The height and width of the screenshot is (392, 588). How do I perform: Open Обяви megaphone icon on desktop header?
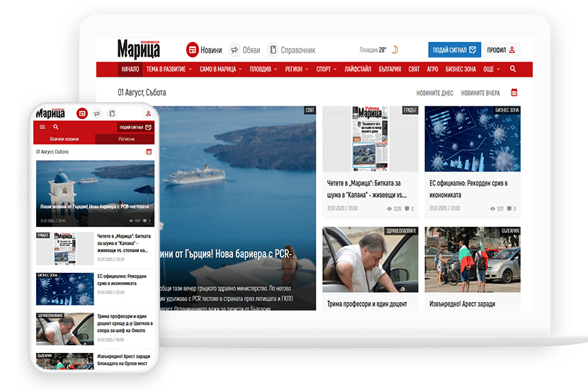[234, 50]
